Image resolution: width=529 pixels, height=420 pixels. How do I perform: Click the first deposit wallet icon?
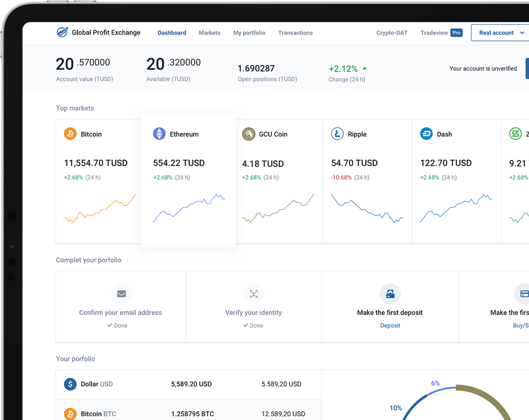[390, 294]
